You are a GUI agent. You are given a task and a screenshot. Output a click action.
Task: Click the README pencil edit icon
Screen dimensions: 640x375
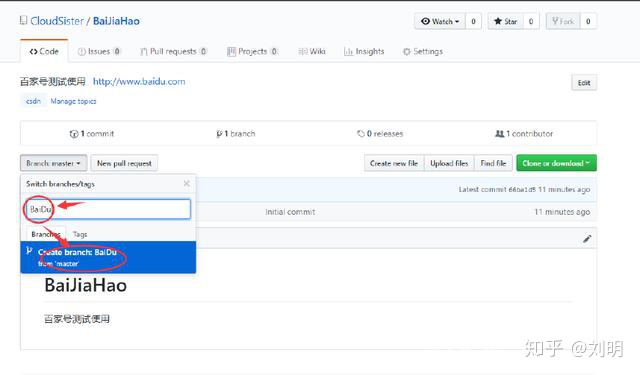coord(587,239)
